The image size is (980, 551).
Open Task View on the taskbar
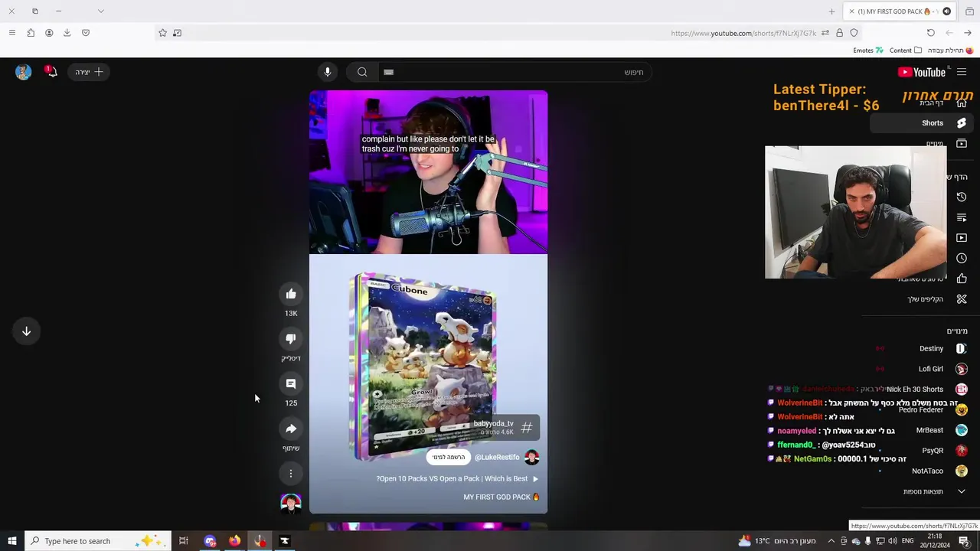pyautogui.click(x=183, y=541)
